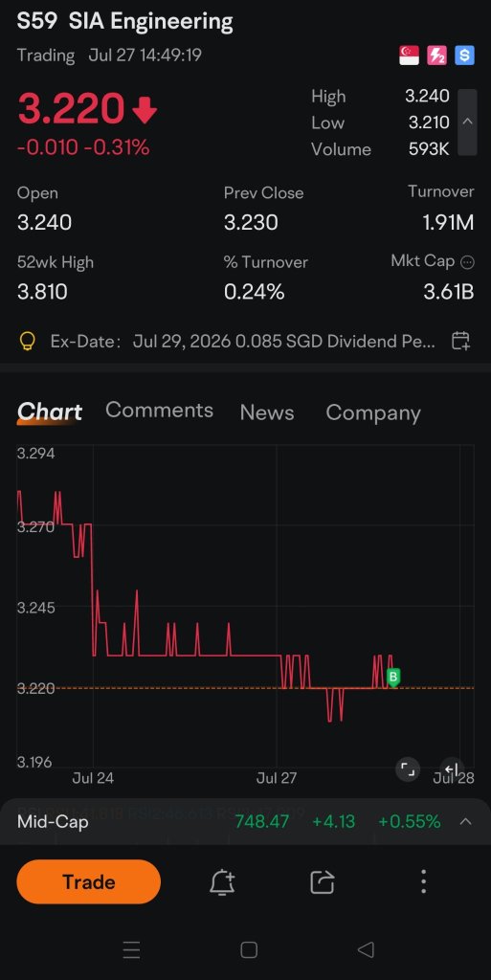The height and width of the screenshot is (980, 491).
Task: Tap the Jul 24 date label on chart
Action: pos(93,778)
